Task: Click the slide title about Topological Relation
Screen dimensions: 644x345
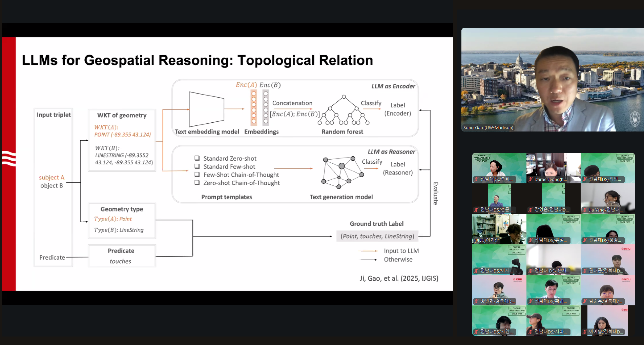Action: [197, 60]
